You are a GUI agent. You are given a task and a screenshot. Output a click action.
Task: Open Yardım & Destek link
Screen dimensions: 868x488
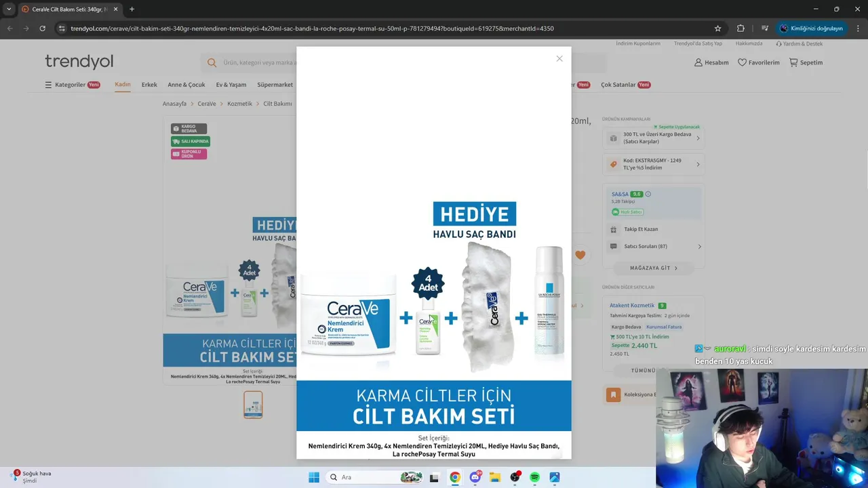tap(800, 43)
